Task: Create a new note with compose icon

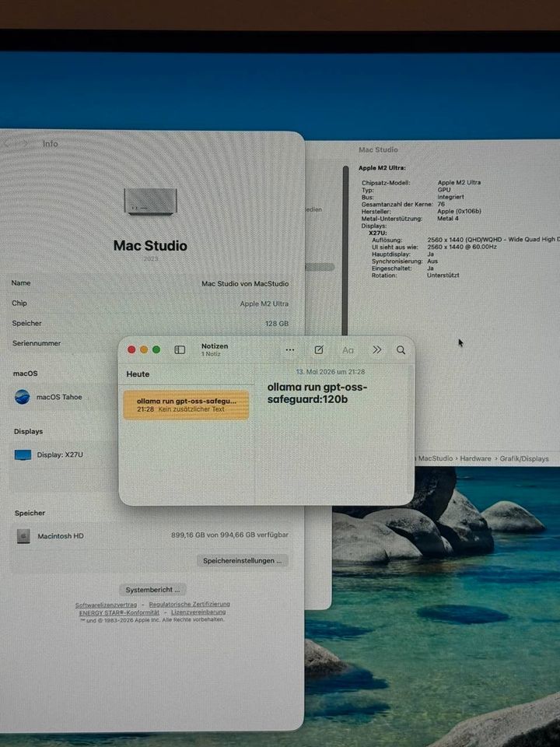Action: coord(319,350)
